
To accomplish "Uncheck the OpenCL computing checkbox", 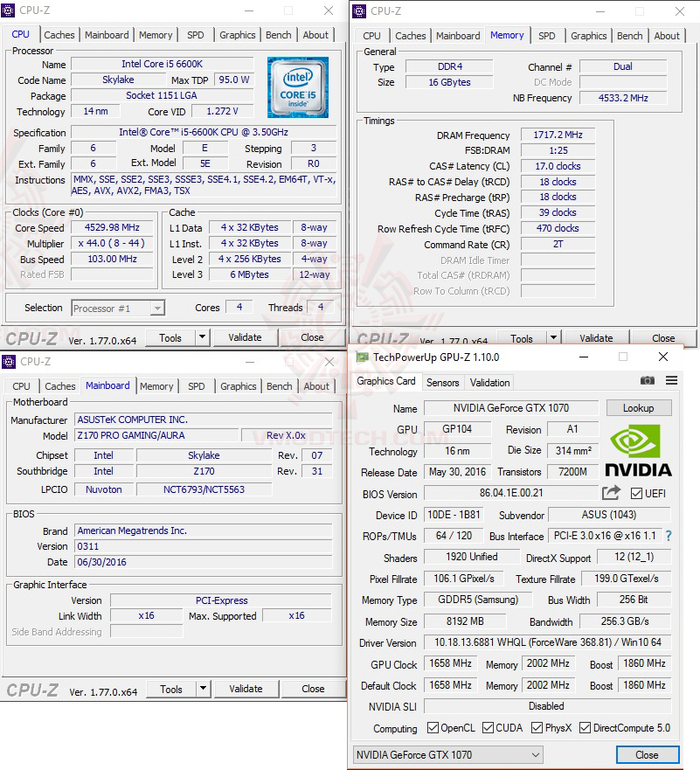I will click(x=433, y=728).
